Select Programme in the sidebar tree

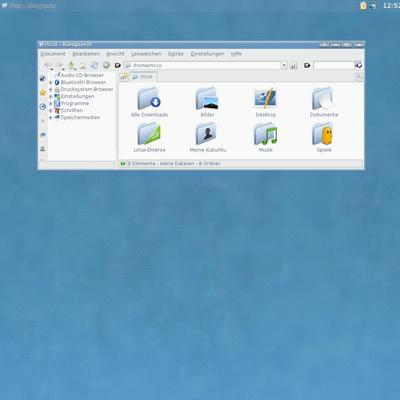coord(75,103)
